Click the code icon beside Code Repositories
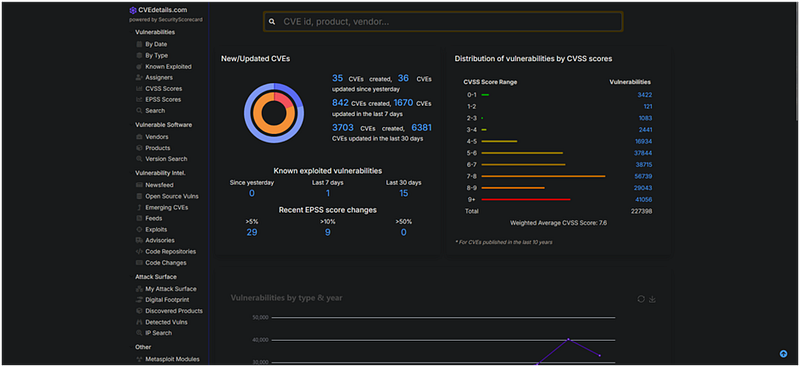Viewport: 800px width, 367px height. [x=139, y=252]
